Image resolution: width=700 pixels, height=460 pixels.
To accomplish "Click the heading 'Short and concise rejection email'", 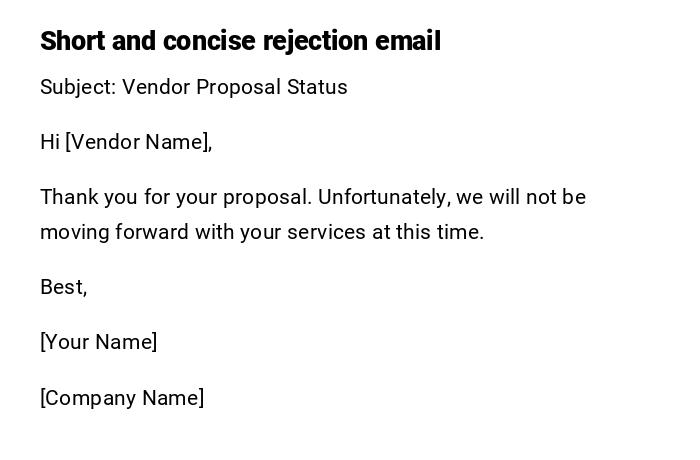I will tap(240, 41).
